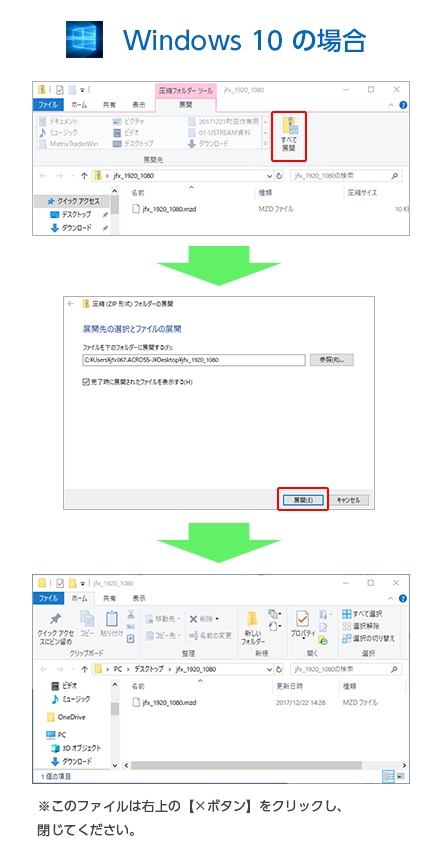Open the 移動先 move-to dropdown

pos(164,619)
